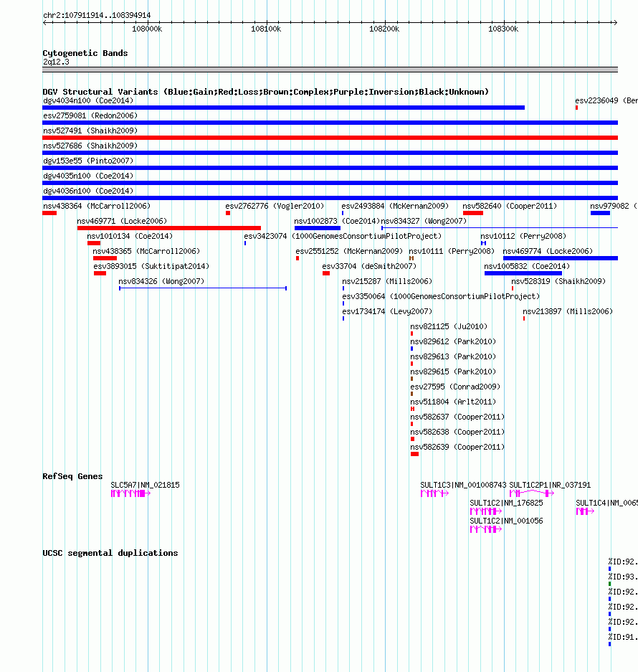Click the nsv582640 (Cooper2011) red bar
The width and height of the screenshot is (638, 672).
tap(473, 213)
